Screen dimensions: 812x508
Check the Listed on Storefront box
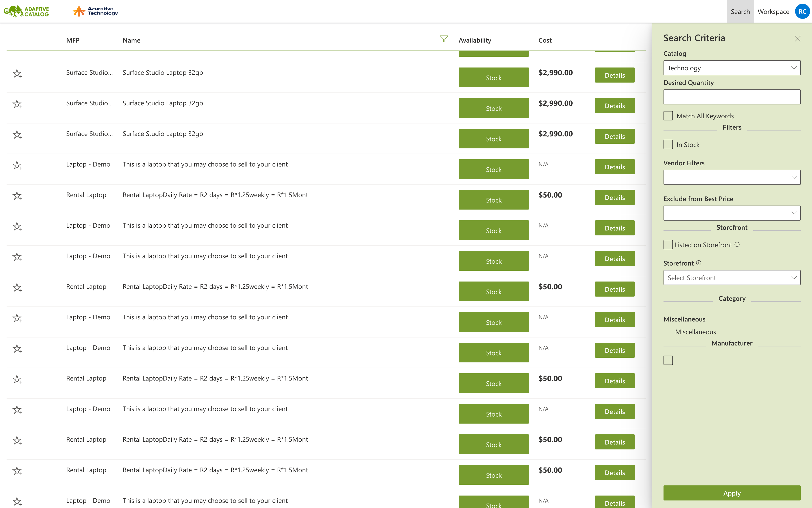[x=668, y=245]
